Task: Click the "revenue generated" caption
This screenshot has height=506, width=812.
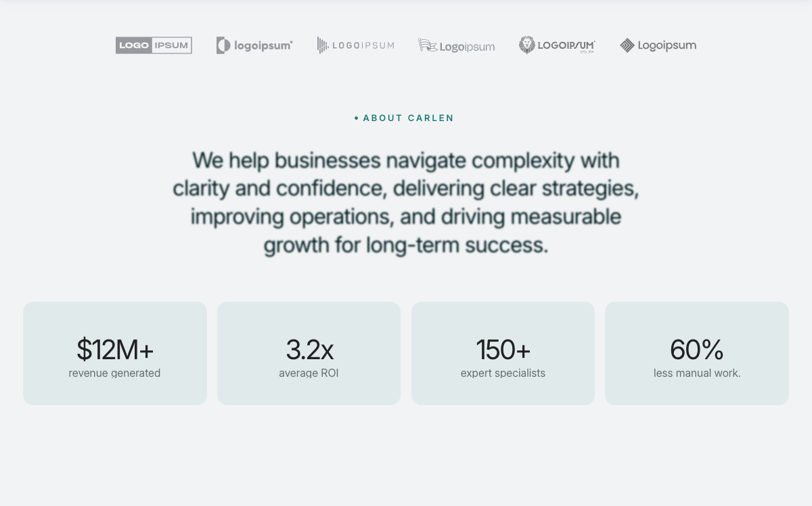Action: click(114, 373)
